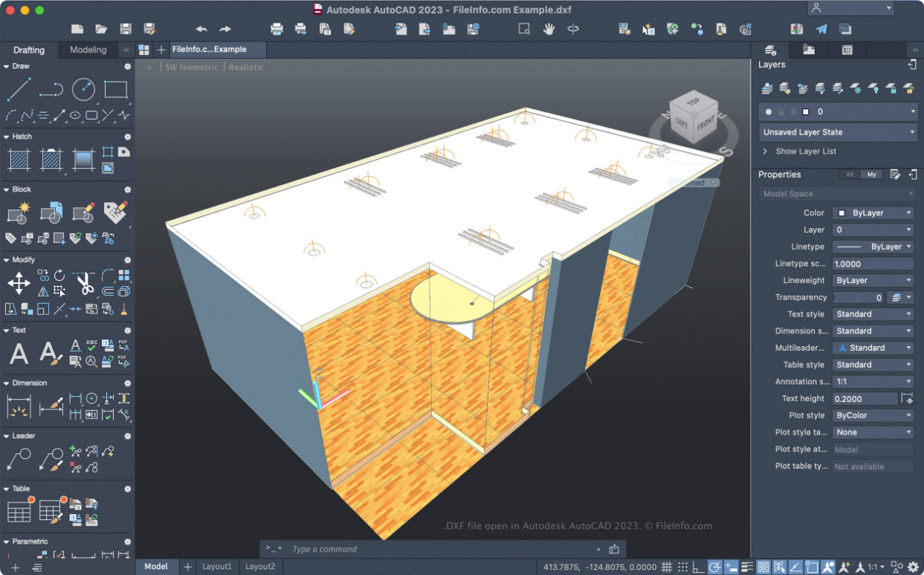Image resolution: width=924 pixels, height=575 pixels.
Task: Click the Print icon in top toolbar
Action: 277,29
